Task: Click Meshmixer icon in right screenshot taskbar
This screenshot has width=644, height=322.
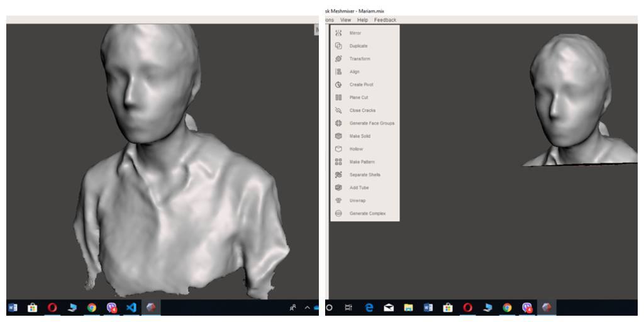Action: coord(547,307)
